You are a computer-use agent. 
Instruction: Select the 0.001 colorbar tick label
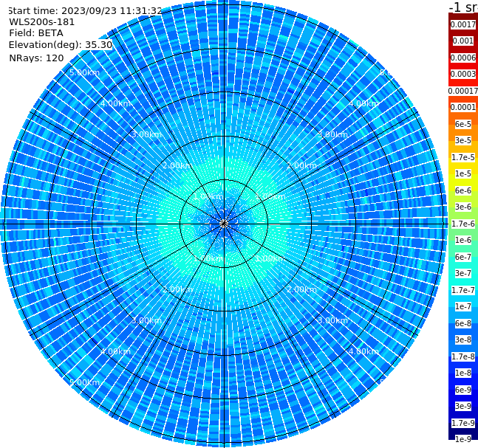(x=463, y=41)
